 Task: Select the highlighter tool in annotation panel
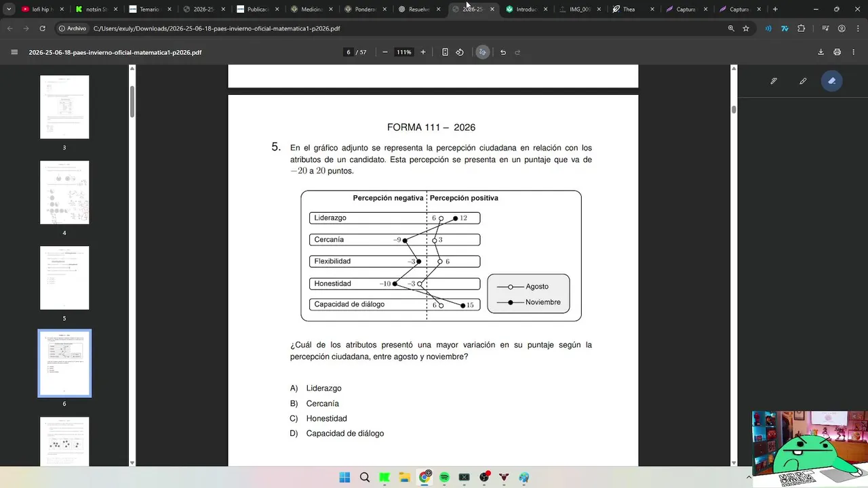click(x=803, y=81)
